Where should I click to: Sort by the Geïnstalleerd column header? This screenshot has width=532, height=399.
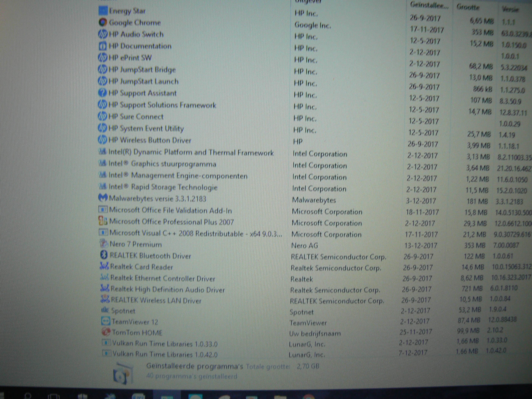click(x=429, y=5)
